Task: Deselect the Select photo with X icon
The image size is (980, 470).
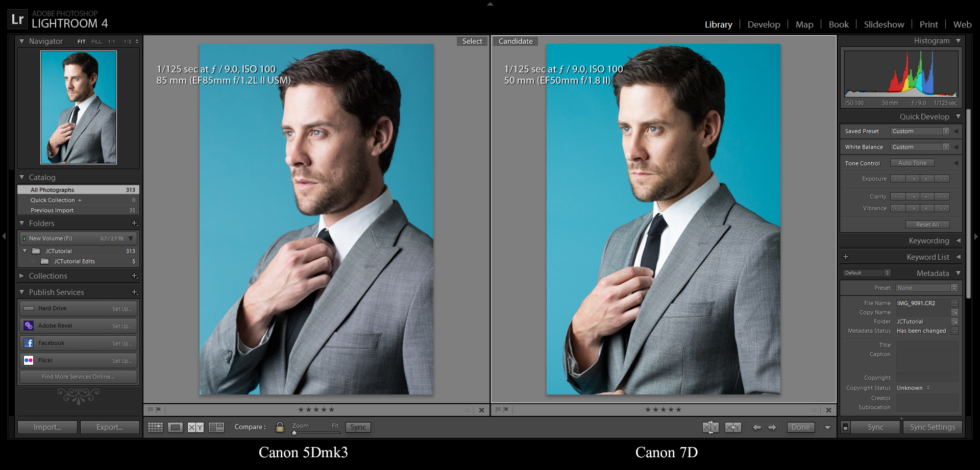Action: click(x=481, y=410)
